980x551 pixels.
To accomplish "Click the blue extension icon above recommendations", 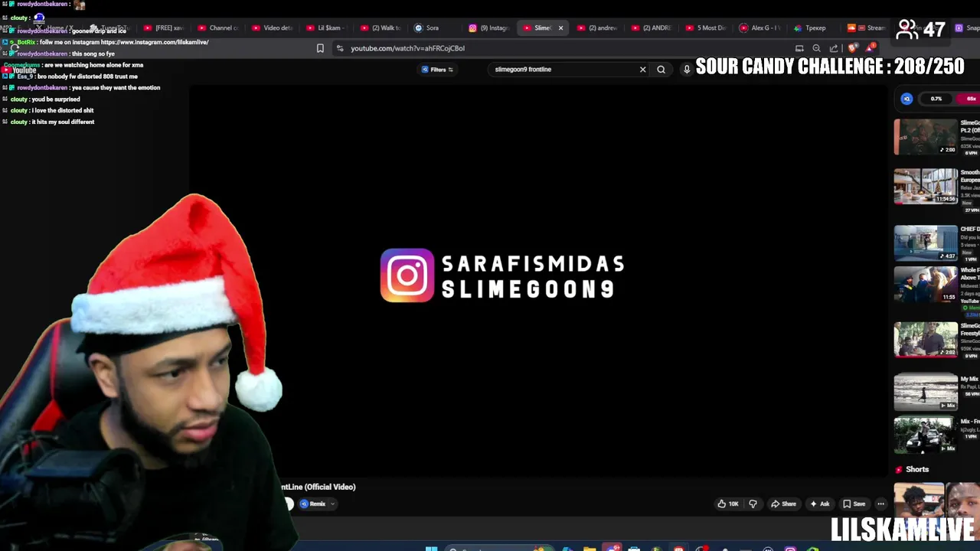I will tap(907, 99).
